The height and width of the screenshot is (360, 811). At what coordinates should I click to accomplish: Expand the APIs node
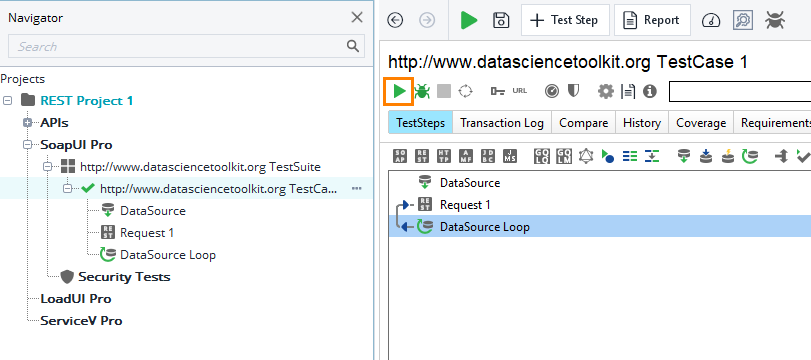pos(28,123)
